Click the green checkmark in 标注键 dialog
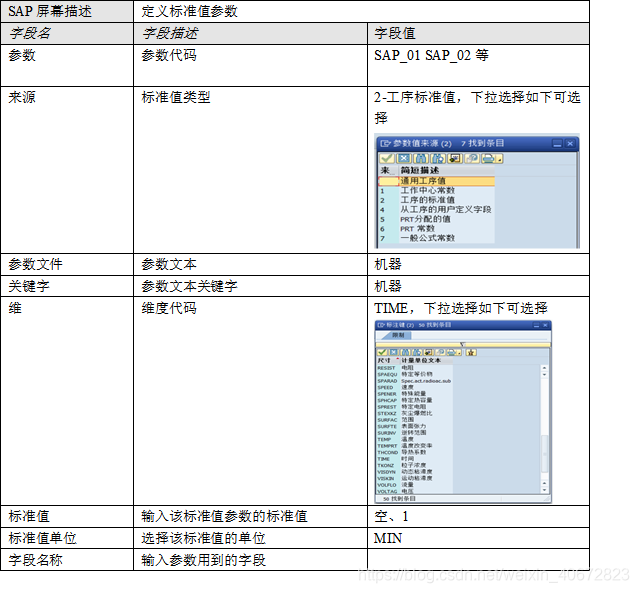This screenshot has width=639, height=593. [x=382, y=353]
